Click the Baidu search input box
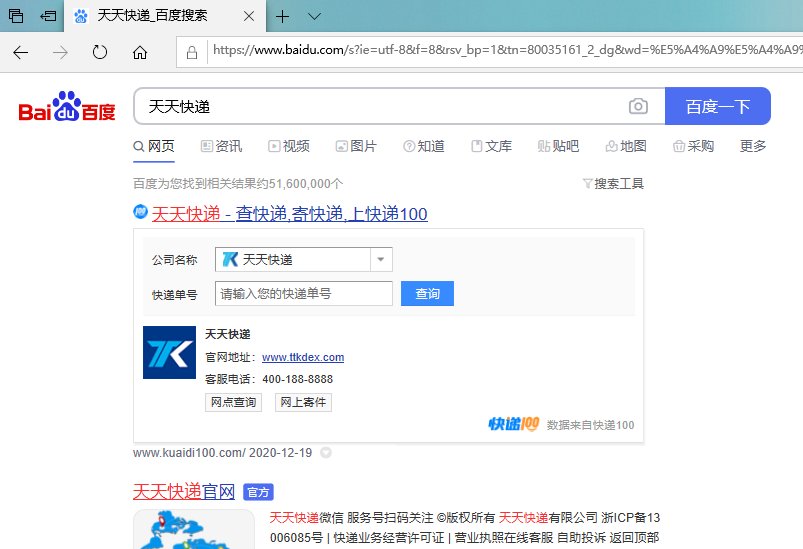The height and width of the screenshot is (549, 803). point(384,106)
